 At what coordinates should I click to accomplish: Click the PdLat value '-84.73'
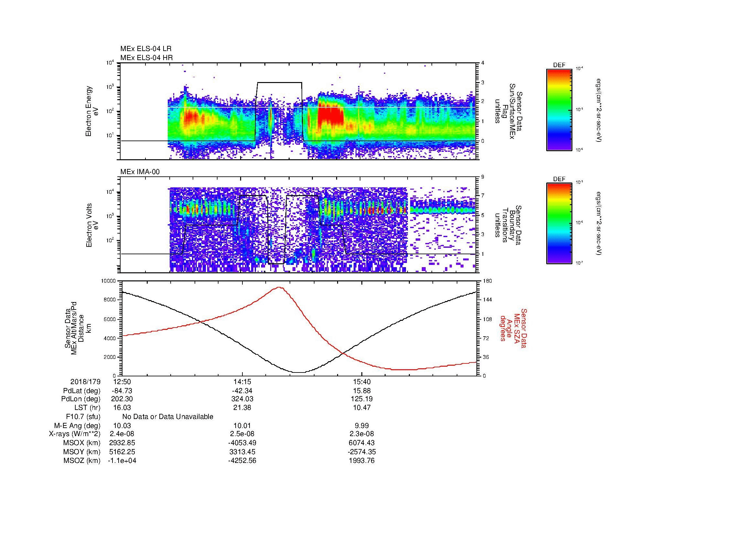pyautogui.click(x=122, y=391)
